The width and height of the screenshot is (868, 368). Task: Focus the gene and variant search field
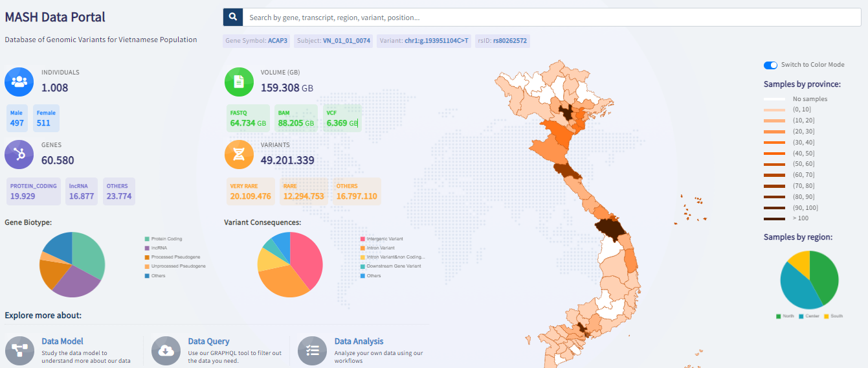(x=550, y=17)
